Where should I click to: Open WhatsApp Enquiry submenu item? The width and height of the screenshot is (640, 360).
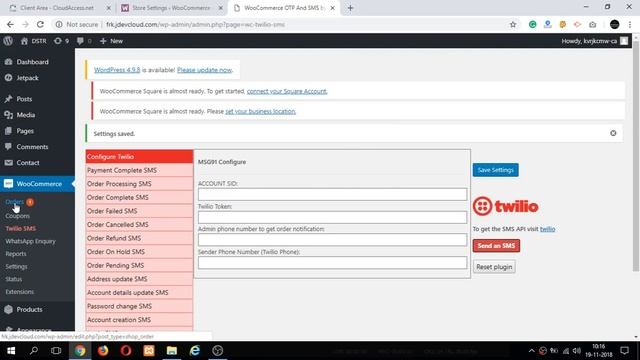[31, 241]
